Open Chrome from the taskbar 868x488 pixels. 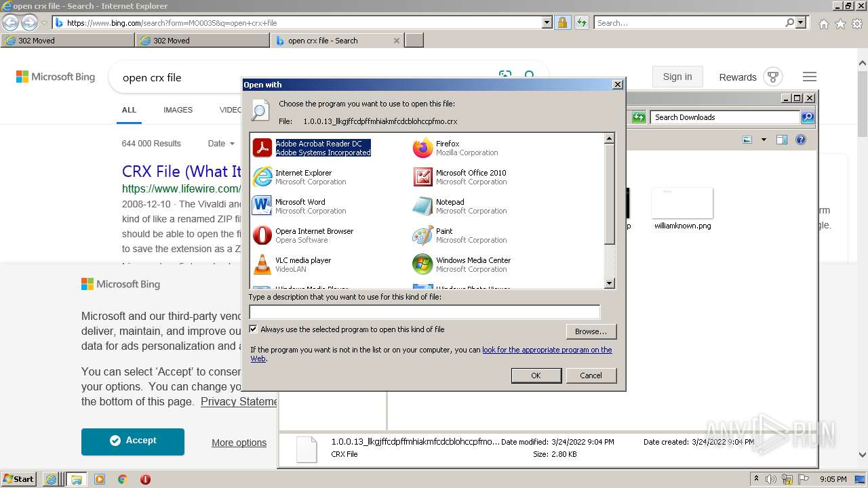click(x=122, y=479)
